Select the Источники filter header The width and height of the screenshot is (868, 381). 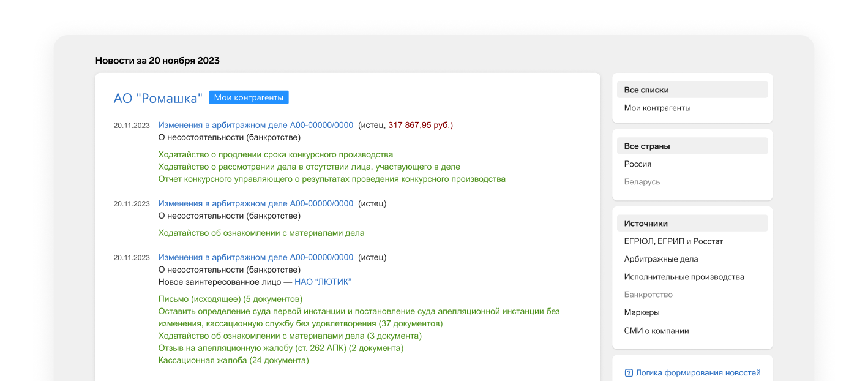(x=646, y=224)
